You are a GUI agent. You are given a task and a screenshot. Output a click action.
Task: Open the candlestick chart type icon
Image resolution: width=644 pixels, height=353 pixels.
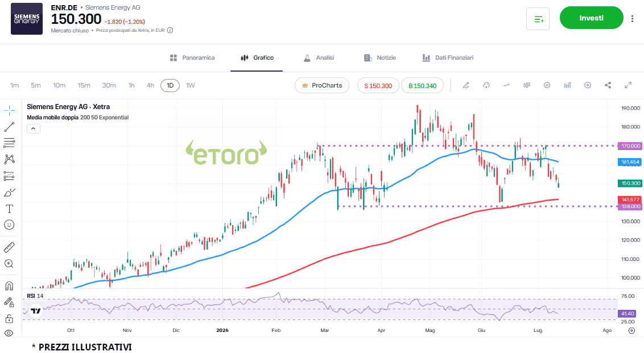click(x=527, y=85)
